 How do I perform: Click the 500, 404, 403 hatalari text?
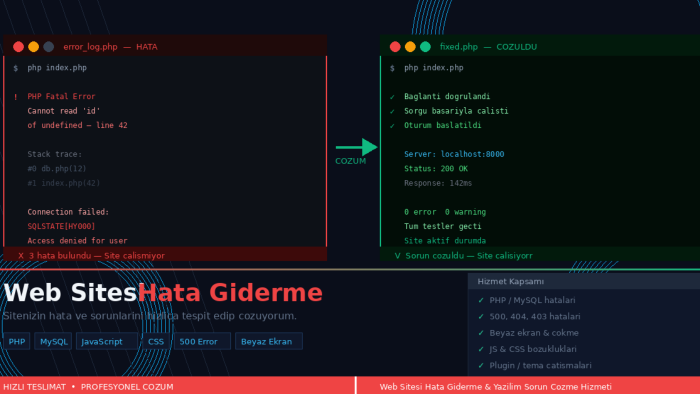[x=535, y=316]
